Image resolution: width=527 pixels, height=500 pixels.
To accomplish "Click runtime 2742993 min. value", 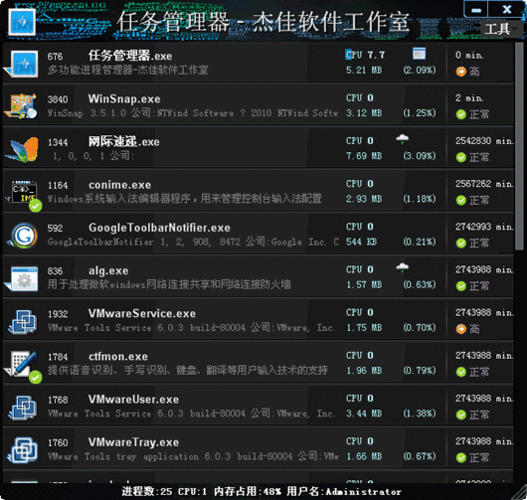I will [484, 227].
